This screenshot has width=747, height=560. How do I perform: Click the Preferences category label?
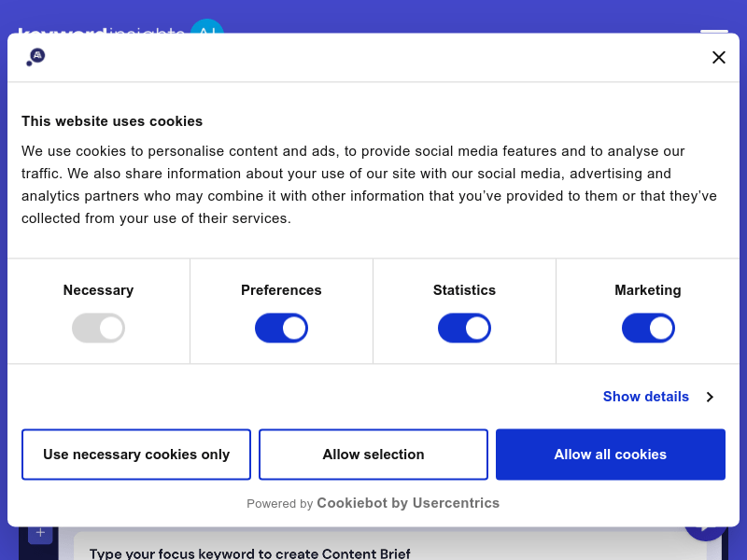[x=281, y=290]
